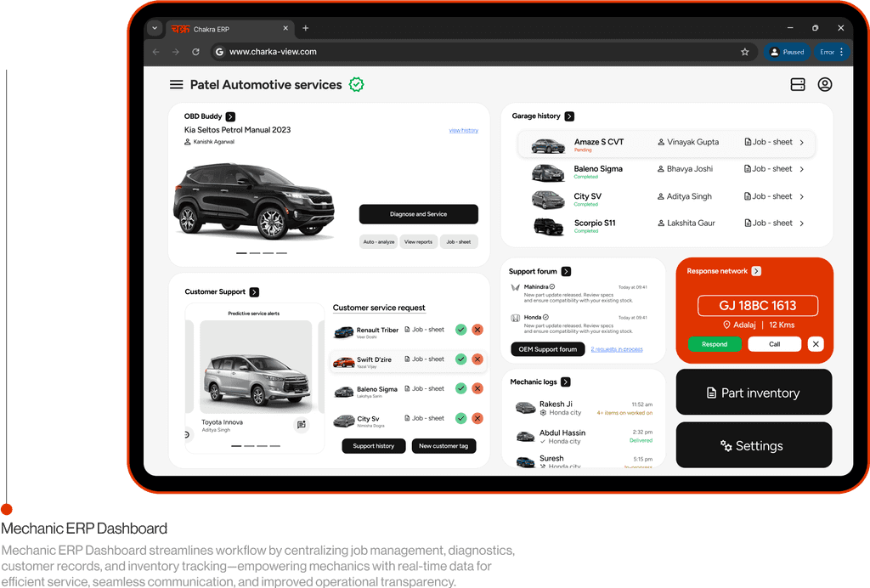
Task: Open Scorpio S11 Job - sheet
Action: pos(768,223)
